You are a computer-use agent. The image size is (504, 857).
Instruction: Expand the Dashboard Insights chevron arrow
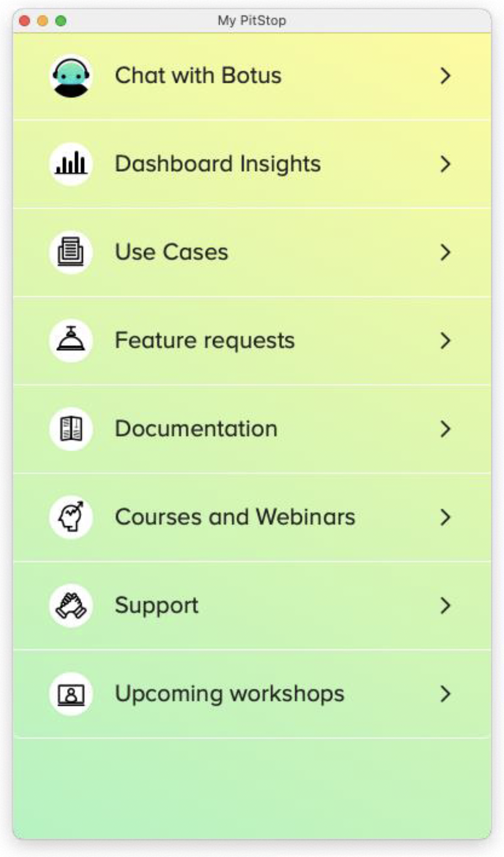pos(445,164)
